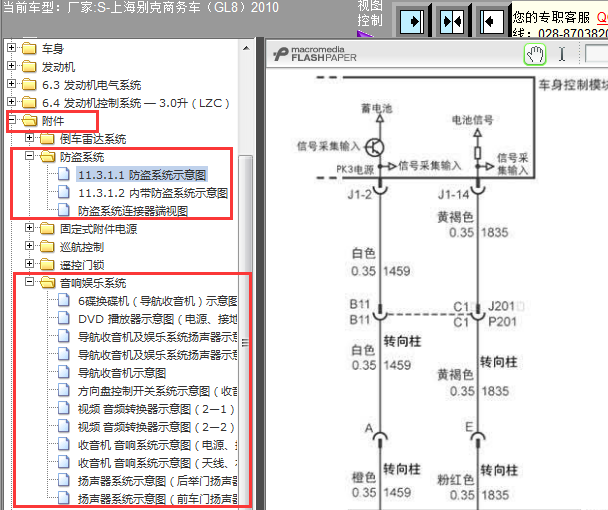Click the FlashPaper toolbar input field
The image size is (608, 510).
(596, 54)
